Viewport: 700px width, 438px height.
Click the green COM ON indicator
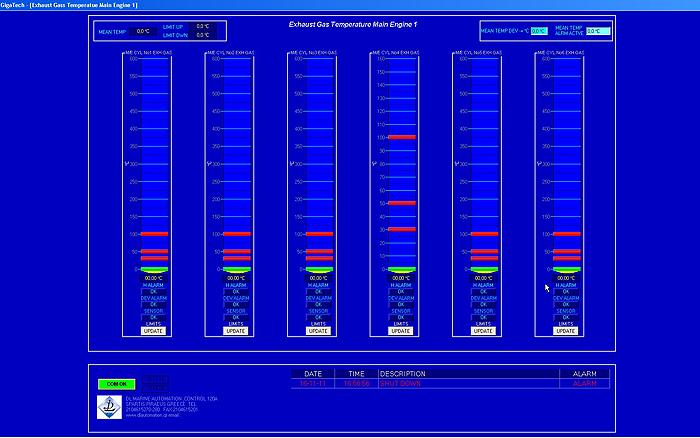pos(115,383)
